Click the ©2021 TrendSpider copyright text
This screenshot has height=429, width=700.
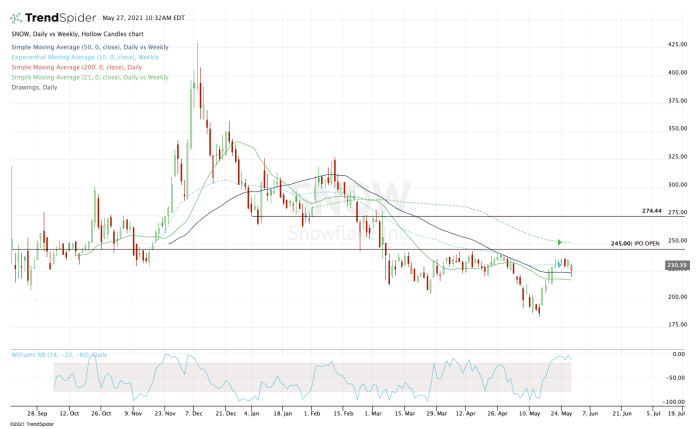point(32,423)
